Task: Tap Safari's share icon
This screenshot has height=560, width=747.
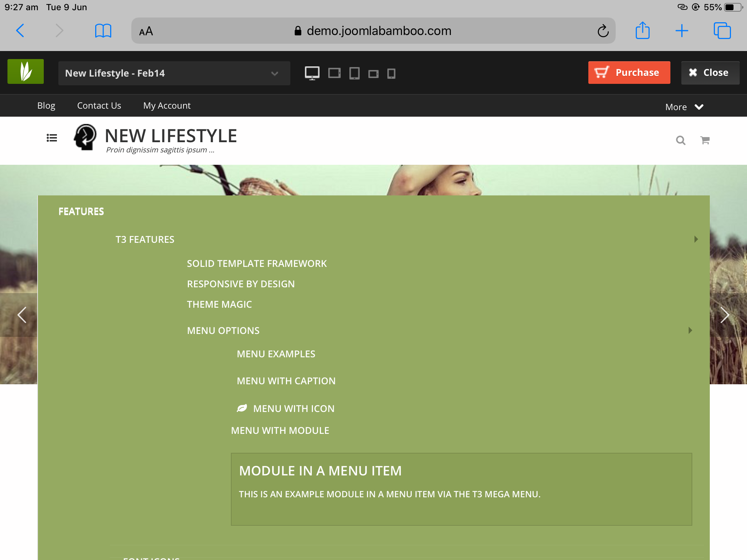Action: coord(642,31)
